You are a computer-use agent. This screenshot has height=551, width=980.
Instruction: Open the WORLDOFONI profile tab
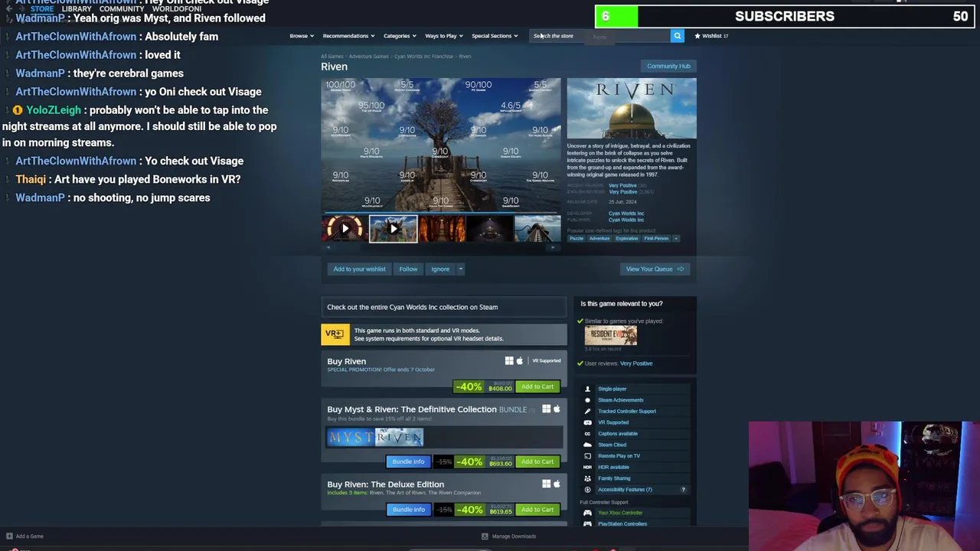177,8
